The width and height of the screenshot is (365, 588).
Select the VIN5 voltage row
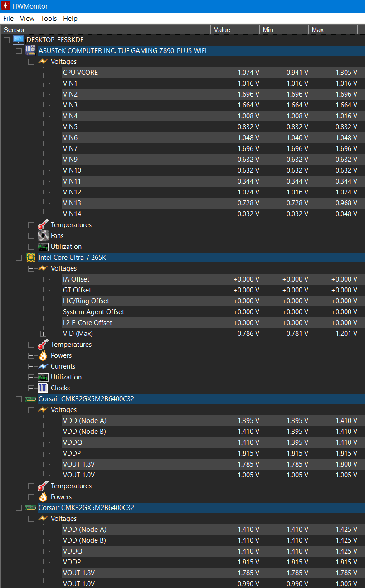tap(213, 127)
